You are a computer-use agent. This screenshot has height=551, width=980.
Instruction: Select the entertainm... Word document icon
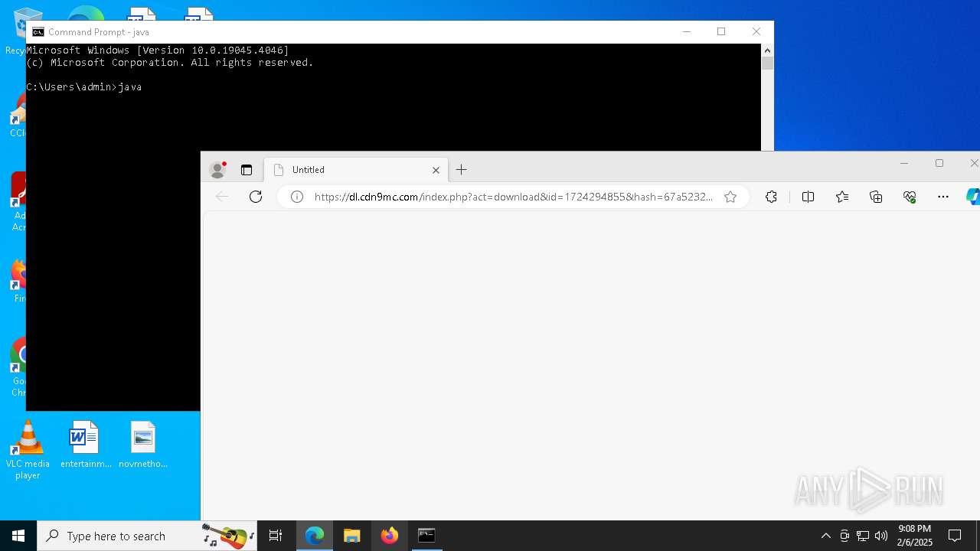(85, 445)
